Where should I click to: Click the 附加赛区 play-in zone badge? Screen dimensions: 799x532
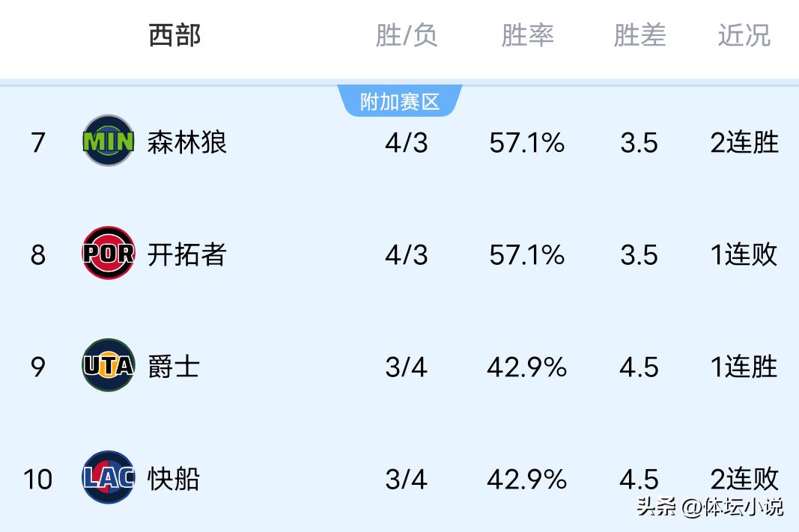[x=400, y=102]
